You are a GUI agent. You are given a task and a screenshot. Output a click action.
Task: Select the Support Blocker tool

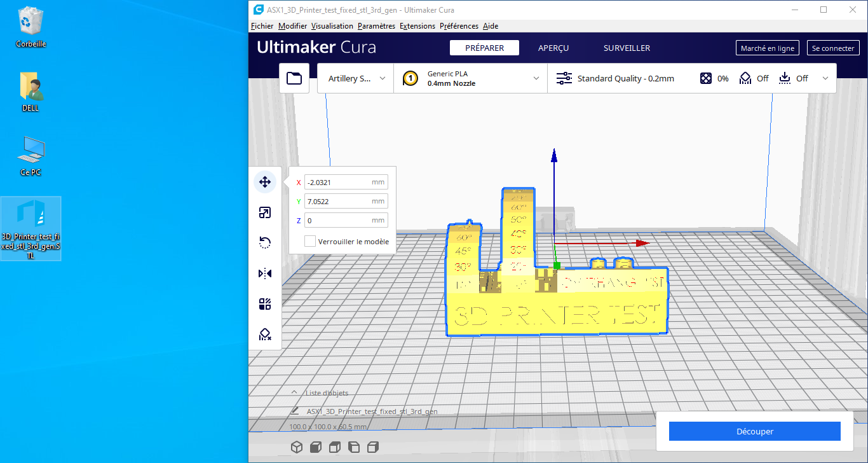point(265,335)
